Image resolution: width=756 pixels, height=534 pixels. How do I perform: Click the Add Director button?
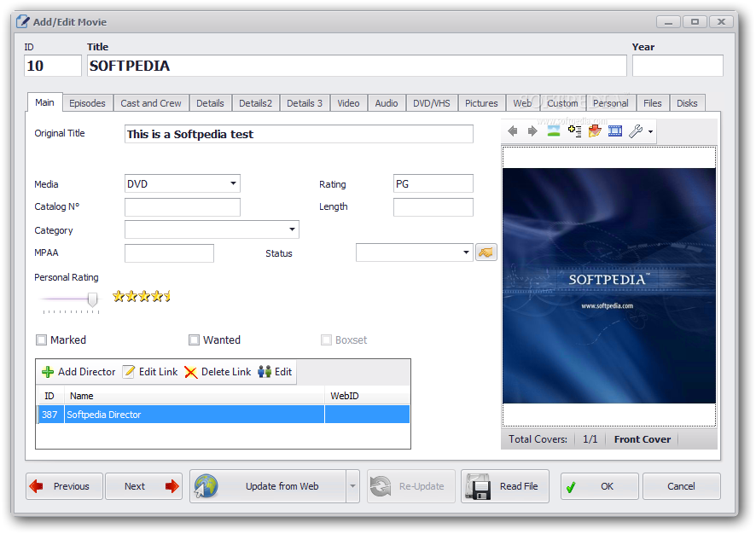[79, 372]
